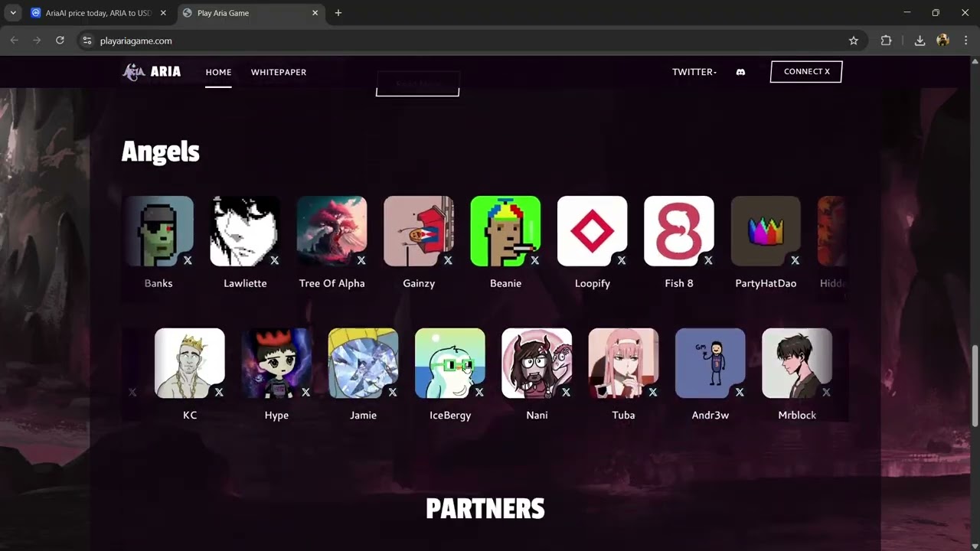The width and height of the screenshot is (980, 551).
Task: Select the Jamie diamond avatar thumbnail
Action: click(363, 363)
